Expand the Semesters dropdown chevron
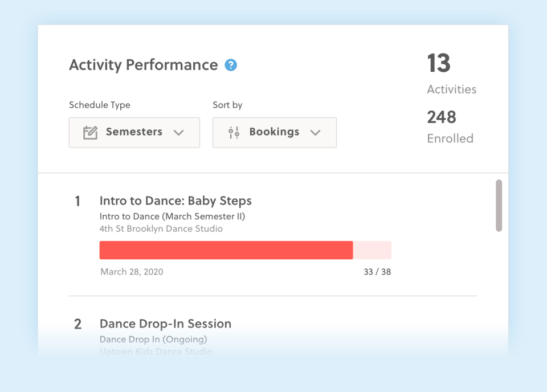 (179, 133)
